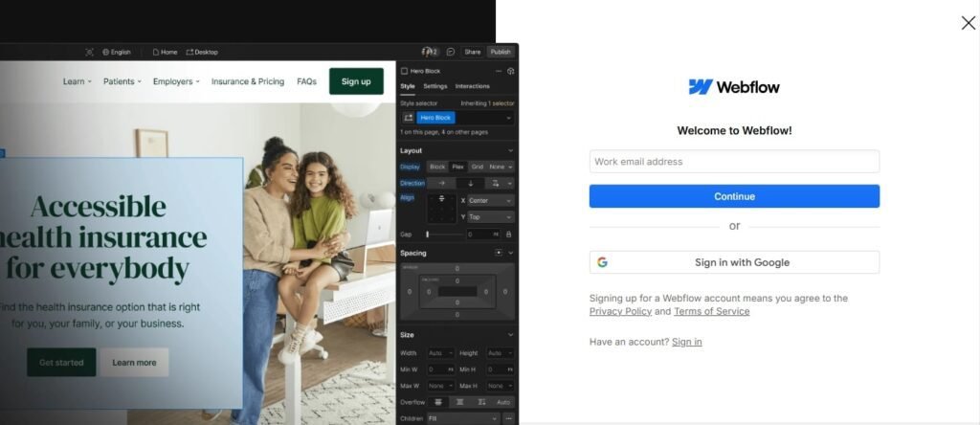Toggle the Hero Block checkbox icon
980x425 pixels.
404,71
